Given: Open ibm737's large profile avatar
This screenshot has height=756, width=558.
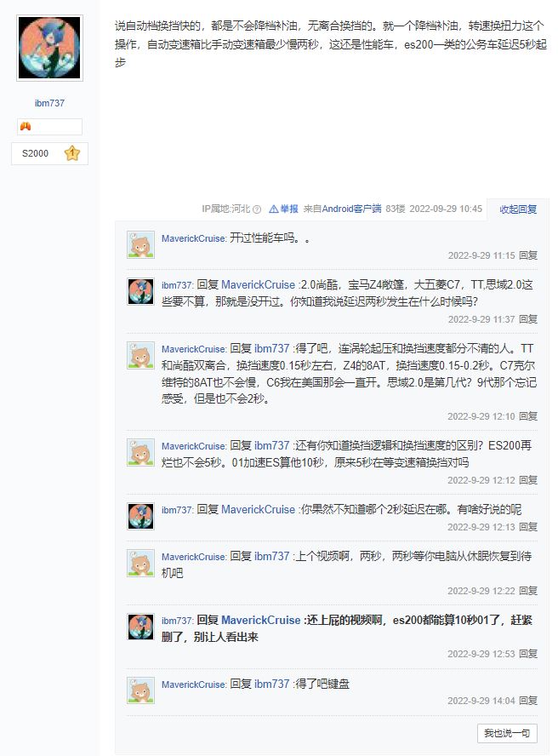Looking at the screenshot, I should [x=49, y=49].
